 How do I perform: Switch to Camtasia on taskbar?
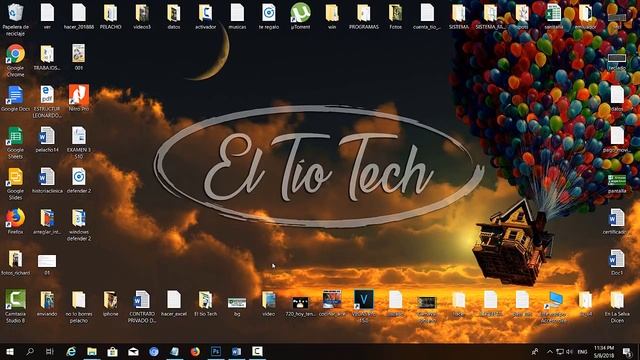(257, 352)
